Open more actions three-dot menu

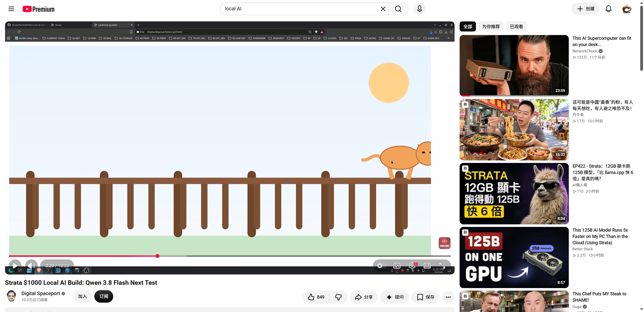[x=448, y=297]
